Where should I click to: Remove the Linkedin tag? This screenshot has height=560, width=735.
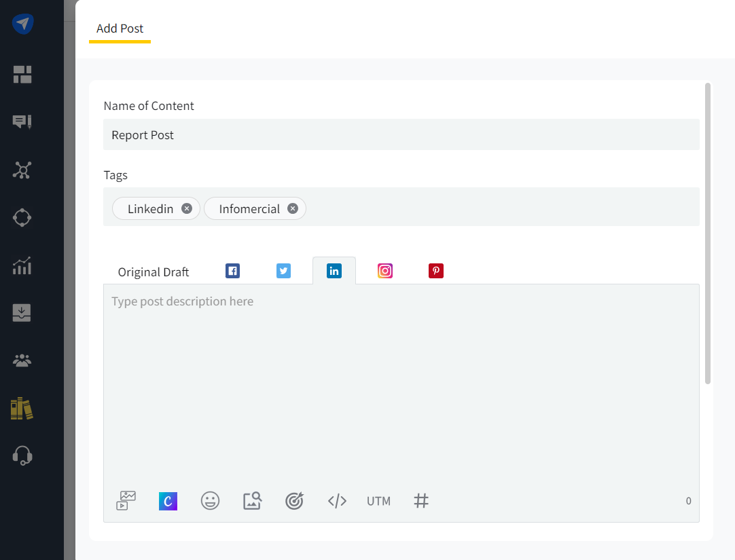pyautogui.click(x=187, y=208)
